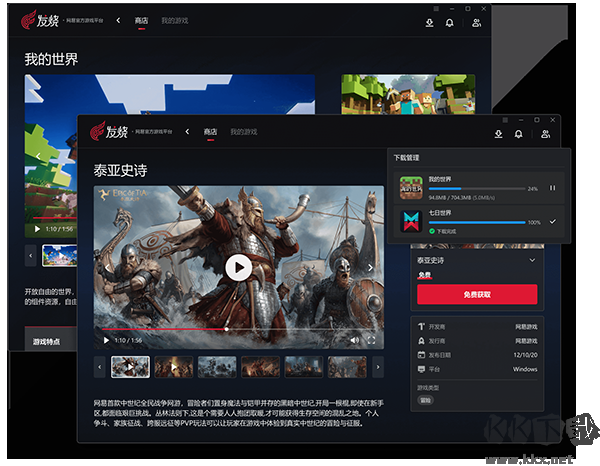Open notifications bell in front window
This screenshot has width=600, height=466.
518,134
